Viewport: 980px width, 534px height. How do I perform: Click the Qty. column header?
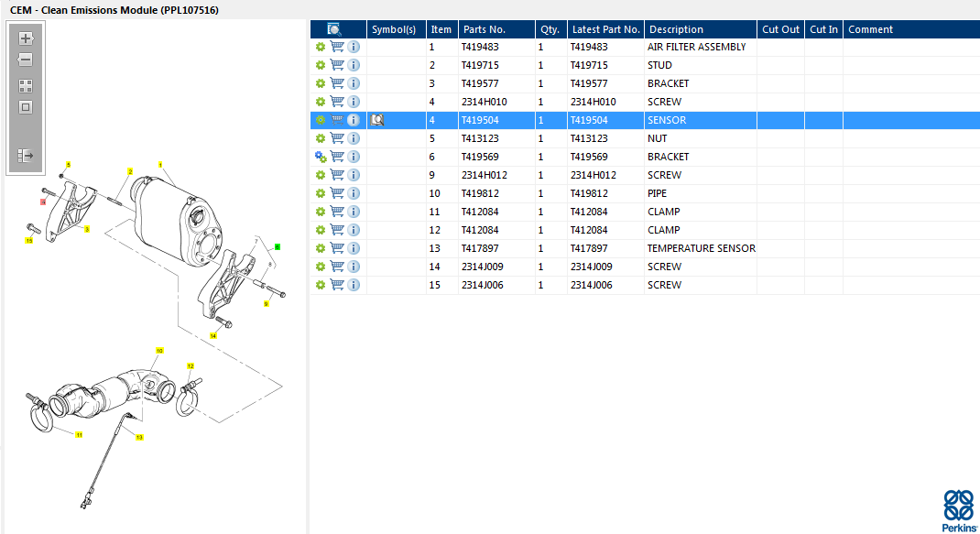551,29
